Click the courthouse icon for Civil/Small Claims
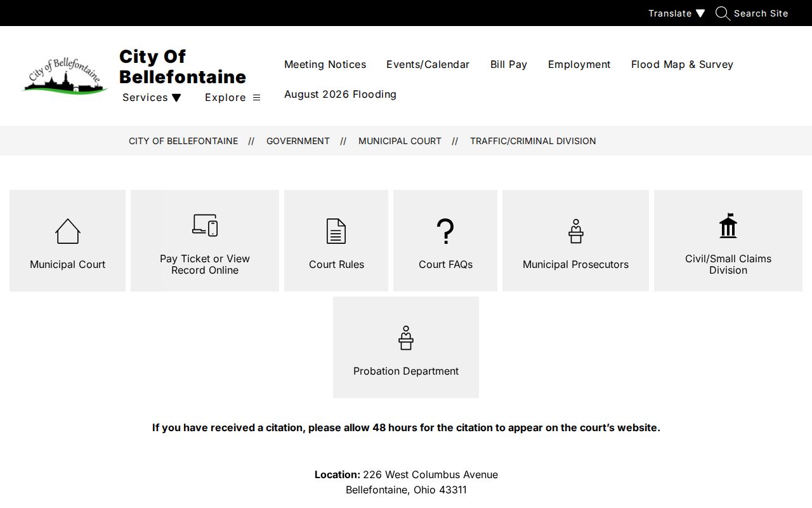This screenshot has width=812, height=508. pos(728,225)
